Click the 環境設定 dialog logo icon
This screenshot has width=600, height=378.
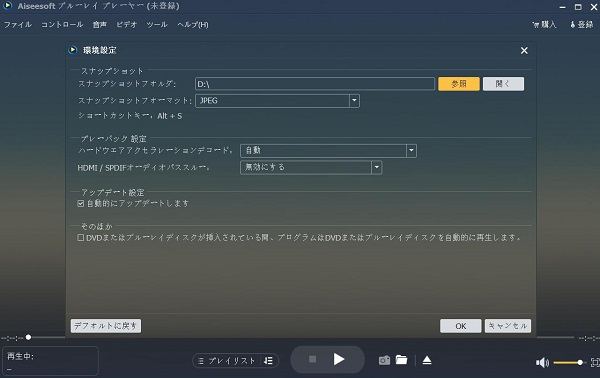(x=73, y=50)
